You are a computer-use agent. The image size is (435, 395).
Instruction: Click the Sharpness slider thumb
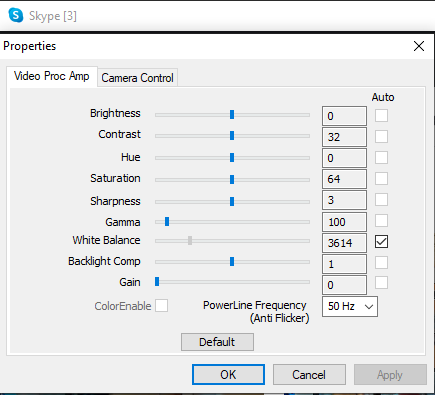click(x=232, y=201)
